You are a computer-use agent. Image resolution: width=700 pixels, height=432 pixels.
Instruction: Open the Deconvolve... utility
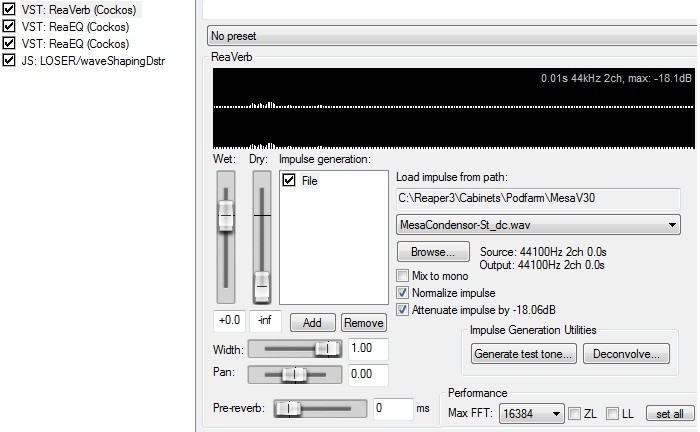tap(626, 354)
